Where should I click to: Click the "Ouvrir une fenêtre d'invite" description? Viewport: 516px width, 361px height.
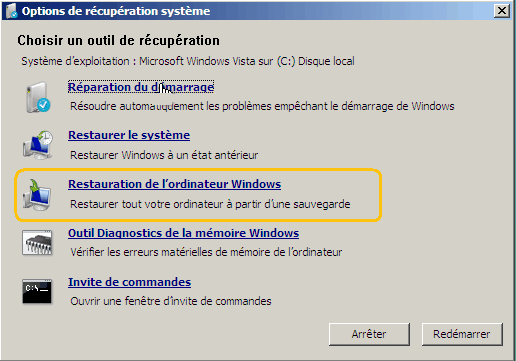[x=171, y=301]
